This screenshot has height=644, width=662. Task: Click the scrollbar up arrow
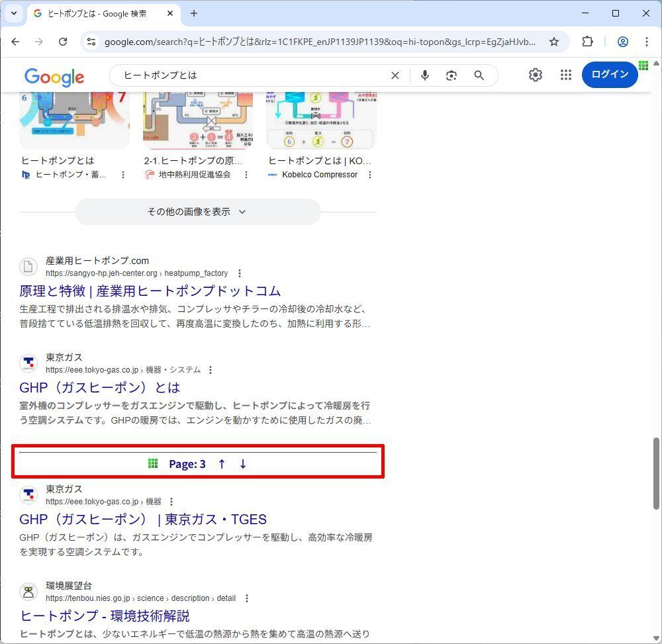tap(655, 64)
